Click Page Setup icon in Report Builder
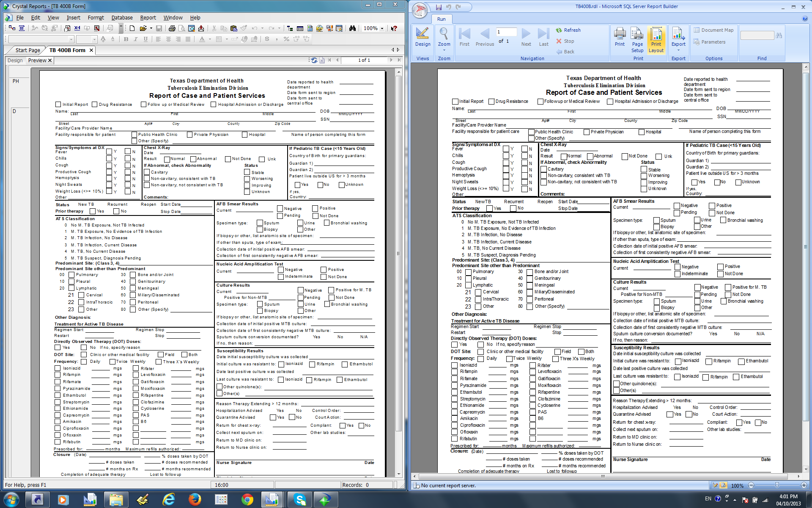Image resolution: width=812 pixels, height=508 pixels. 637,40
